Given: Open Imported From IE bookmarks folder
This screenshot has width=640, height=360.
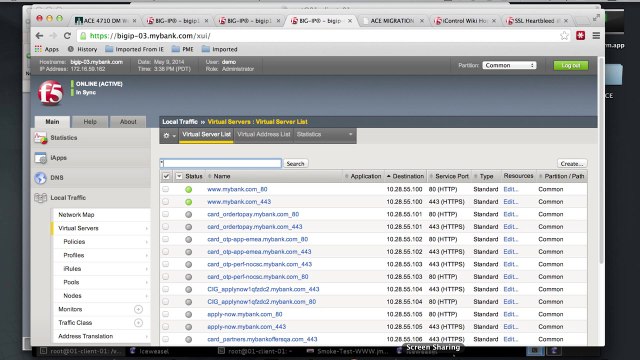Looking at the screenshot, I should click(x=134, y=49).
